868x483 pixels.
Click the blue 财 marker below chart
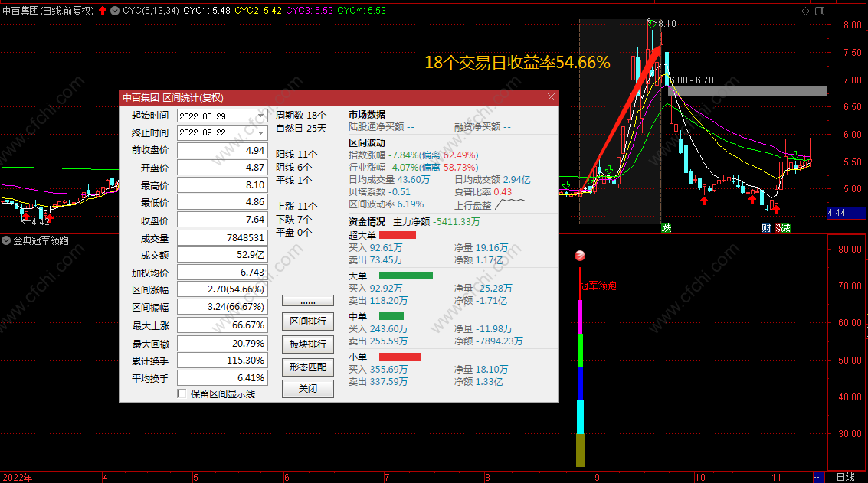coord(766,228)
